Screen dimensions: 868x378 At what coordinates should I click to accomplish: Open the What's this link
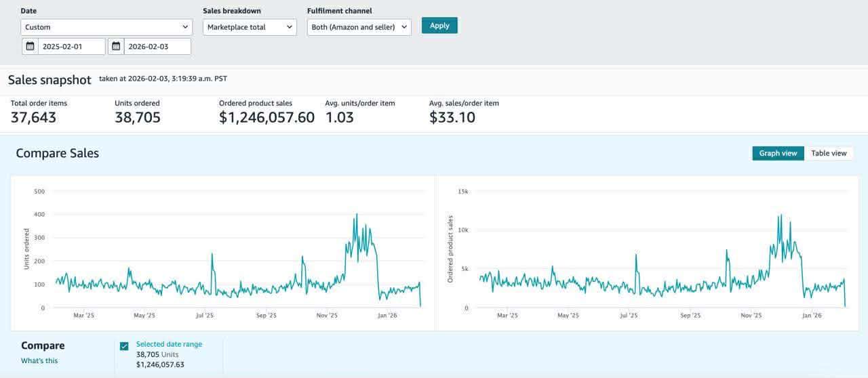[39, 360]
